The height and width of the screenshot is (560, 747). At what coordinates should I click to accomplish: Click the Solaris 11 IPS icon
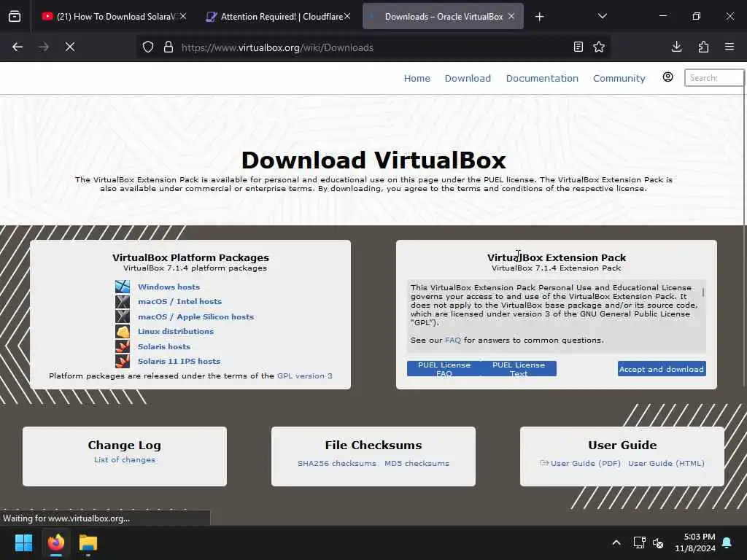[123, 362]
